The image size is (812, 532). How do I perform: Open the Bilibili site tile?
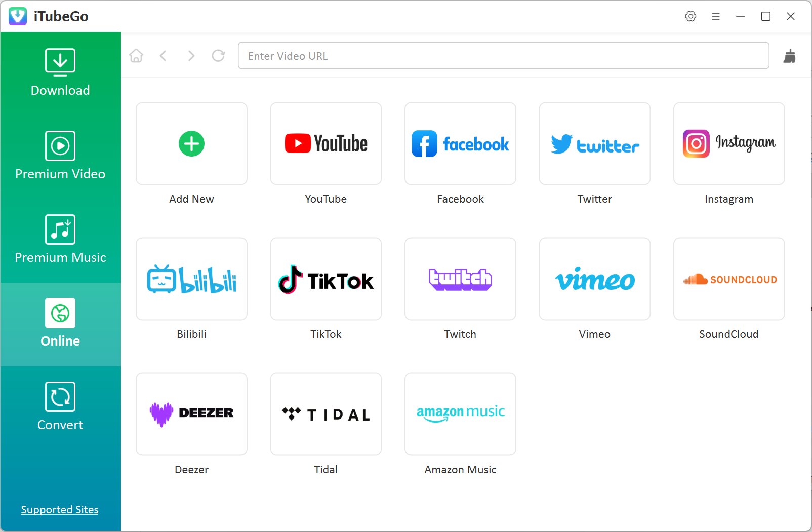click(x=191, y=279)
